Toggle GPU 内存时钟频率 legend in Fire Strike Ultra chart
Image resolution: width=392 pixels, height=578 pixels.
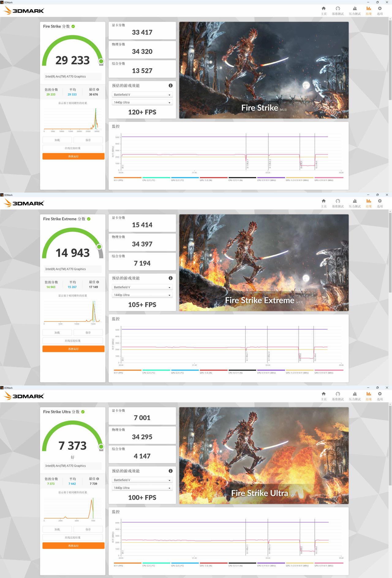pyautogui.click(x=300, y=565)
